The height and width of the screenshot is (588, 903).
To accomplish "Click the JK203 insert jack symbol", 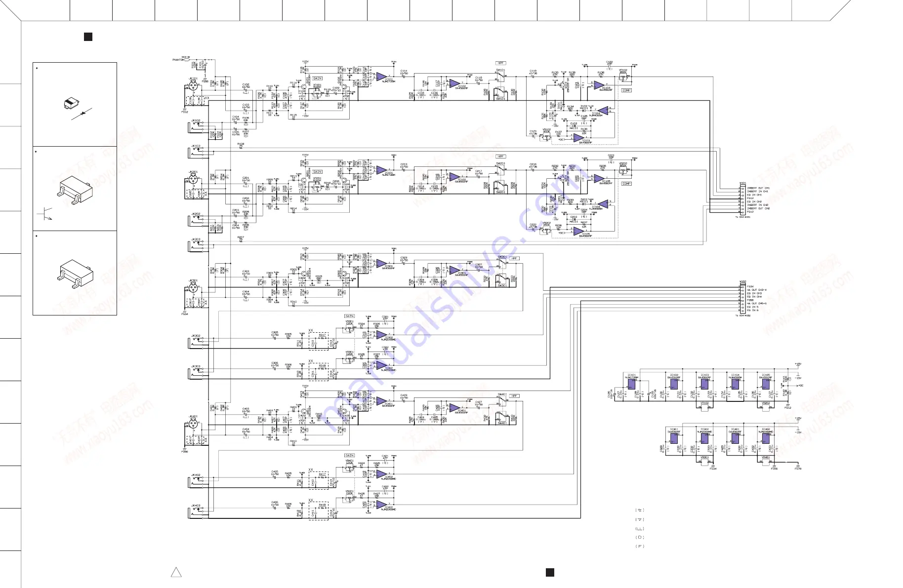I will click(x=196, y=246).
